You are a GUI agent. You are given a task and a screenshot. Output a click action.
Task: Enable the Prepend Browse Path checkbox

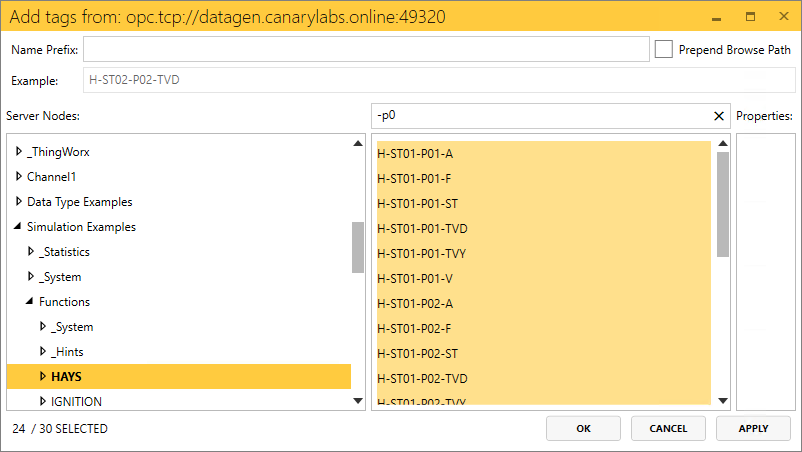pos(663,49)
